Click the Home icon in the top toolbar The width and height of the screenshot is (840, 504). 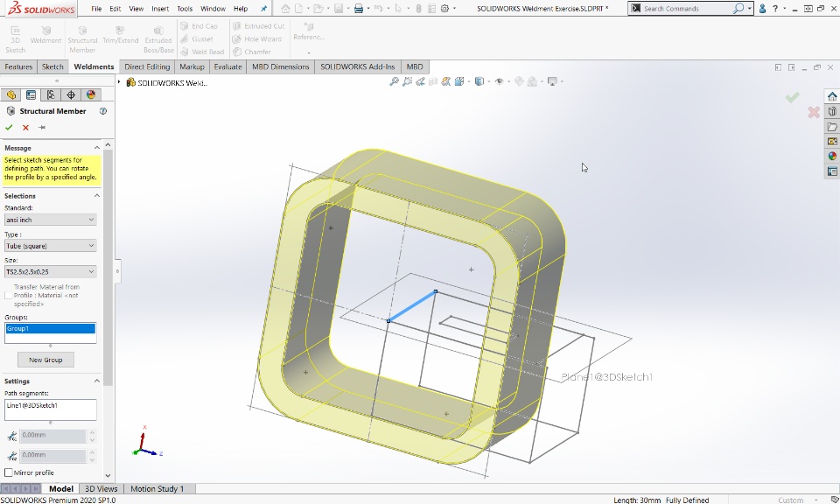pyautogui.click(x=285, y=9)
